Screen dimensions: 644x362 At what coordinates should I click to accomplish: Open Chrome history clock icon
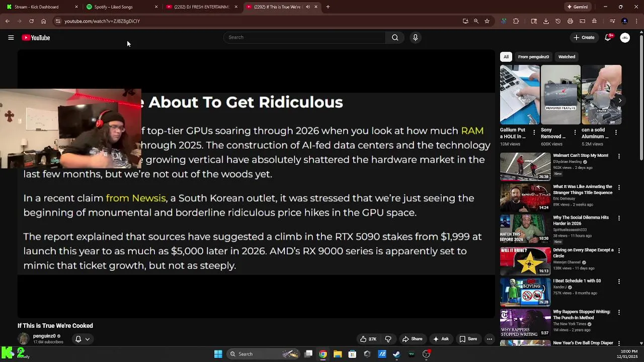click(558, 21)
